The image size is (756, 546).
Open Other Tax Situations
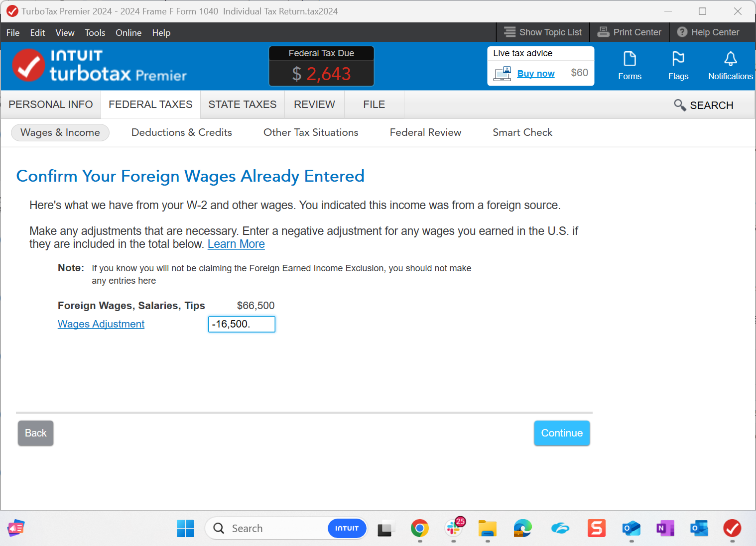click(311, 132)
